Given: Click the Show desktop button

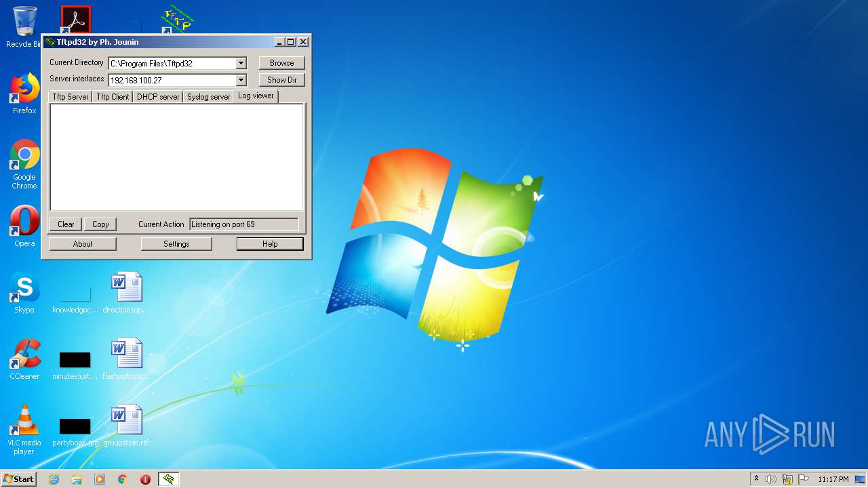Looking at the screenshot, I should 861,479.
